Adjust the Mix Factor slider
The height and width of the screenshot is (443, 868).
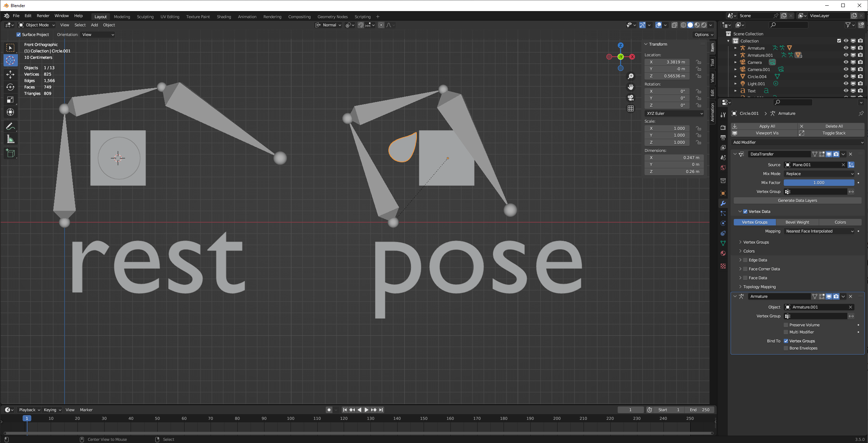819,183
